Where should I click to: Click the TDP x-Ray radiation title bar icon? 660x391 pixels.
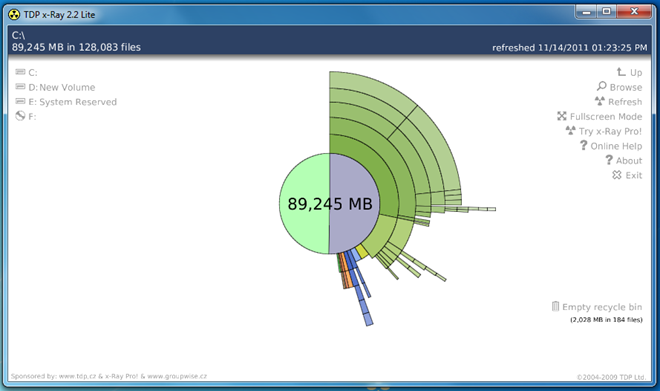point(14,14)
